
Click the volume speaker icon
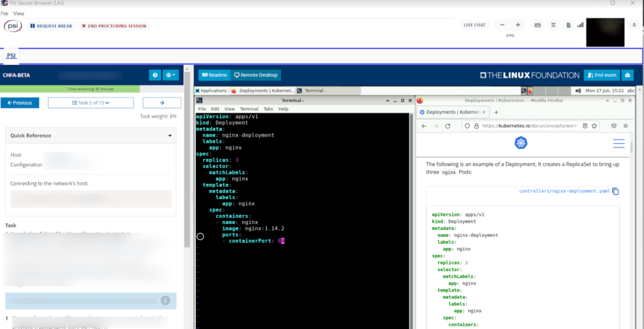[x=578, y=91]
